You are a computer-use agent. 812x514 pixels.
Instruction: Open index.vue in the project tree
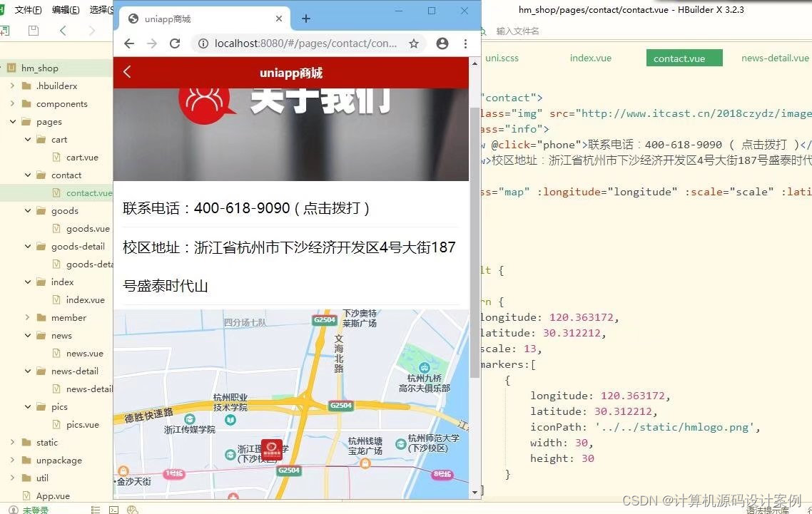coord(85,299)
